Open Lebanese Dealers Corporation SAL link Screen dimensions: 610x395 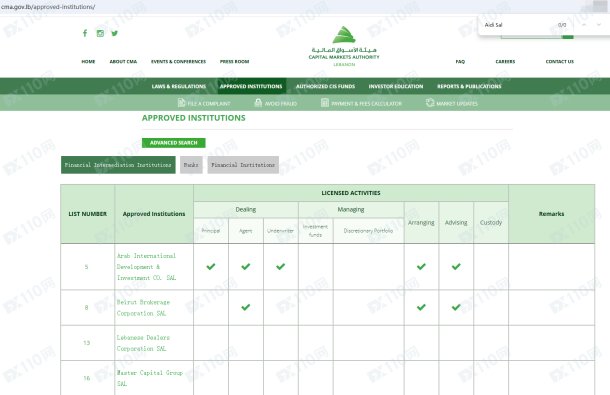pyautogui.click(x=143, y=343)
